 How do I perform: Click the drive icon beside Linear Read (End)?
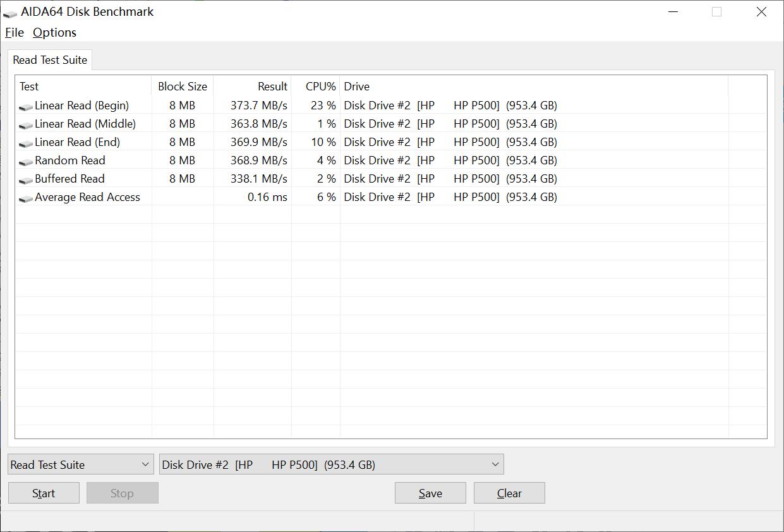[x=26, y=143]
